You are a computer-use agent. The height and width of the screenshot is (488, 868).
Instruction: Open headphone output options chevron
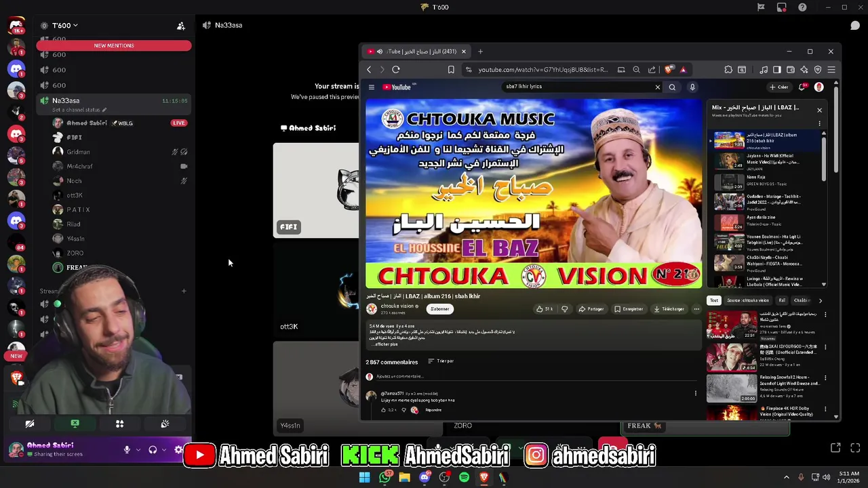(164, 449)
